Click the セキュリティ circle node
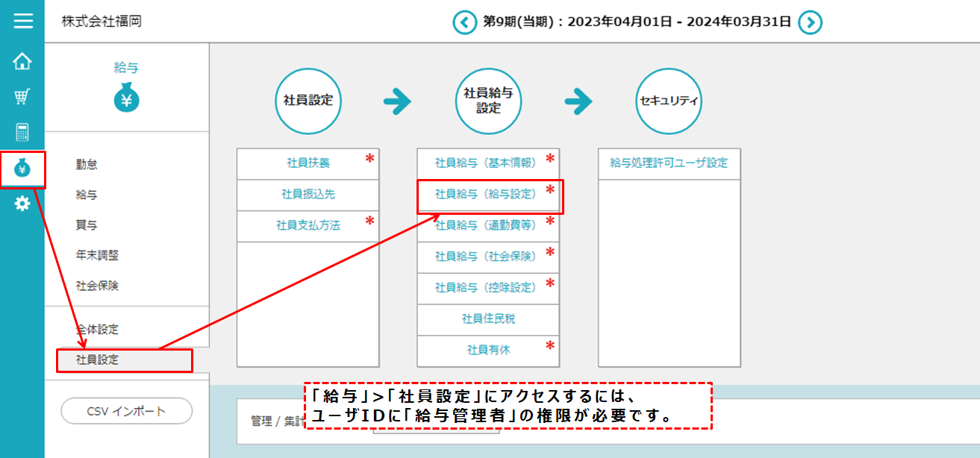Image resolution: width=980 pixels, height=458 pixels. point(668,101)
